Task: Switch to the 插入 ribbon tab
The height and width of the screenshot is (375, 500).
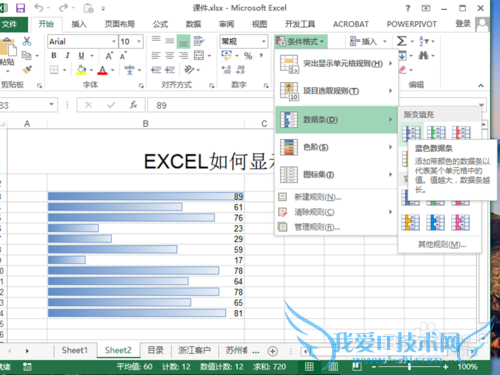Action: (x=79, y=24)
